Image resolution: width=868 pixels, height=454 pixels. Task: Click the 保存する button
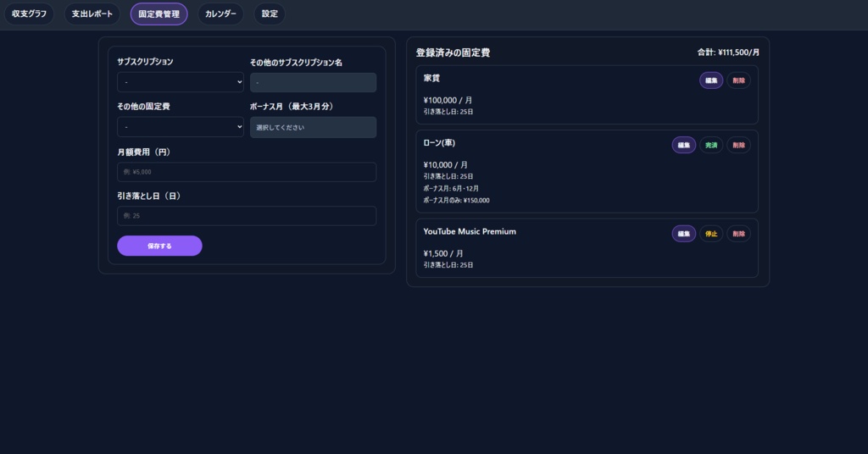coord(159,246)
